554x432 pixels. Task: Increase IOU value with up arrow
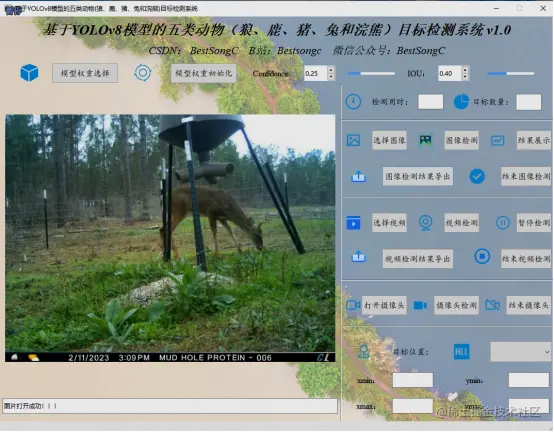point(465,70)
